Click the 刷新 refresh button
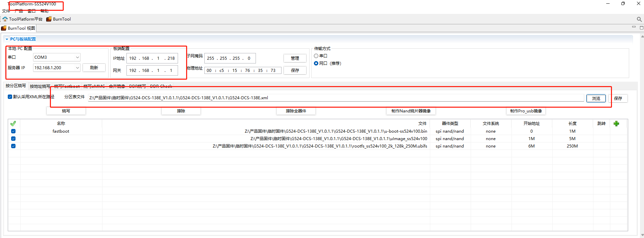This screenshot has height=238, width=644. [x=94, y=68]
